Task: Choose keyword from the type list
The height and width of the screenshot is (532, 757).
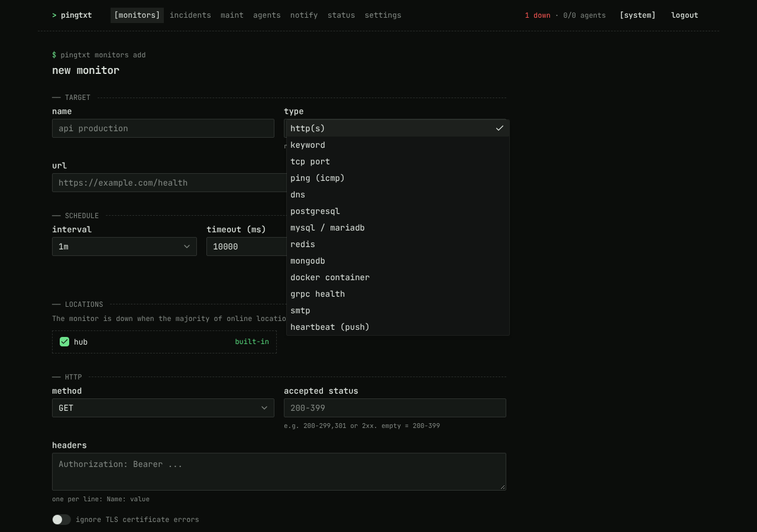Action: coord(397,145)
